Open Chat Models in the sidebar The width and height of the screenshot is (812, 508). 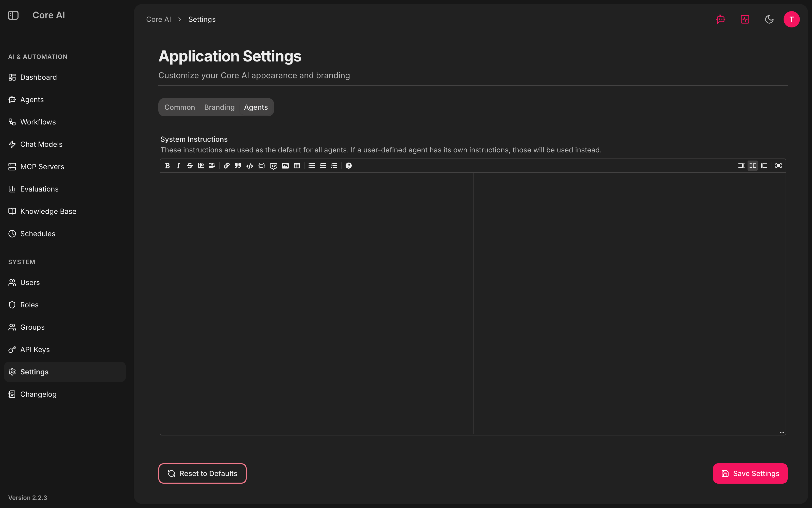(x=65, y=144)
